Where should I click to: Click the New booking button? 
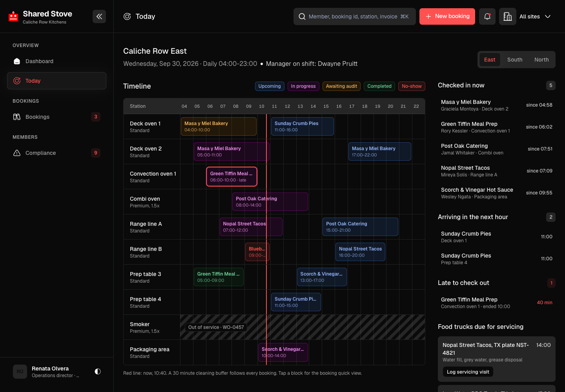[447, 16]
